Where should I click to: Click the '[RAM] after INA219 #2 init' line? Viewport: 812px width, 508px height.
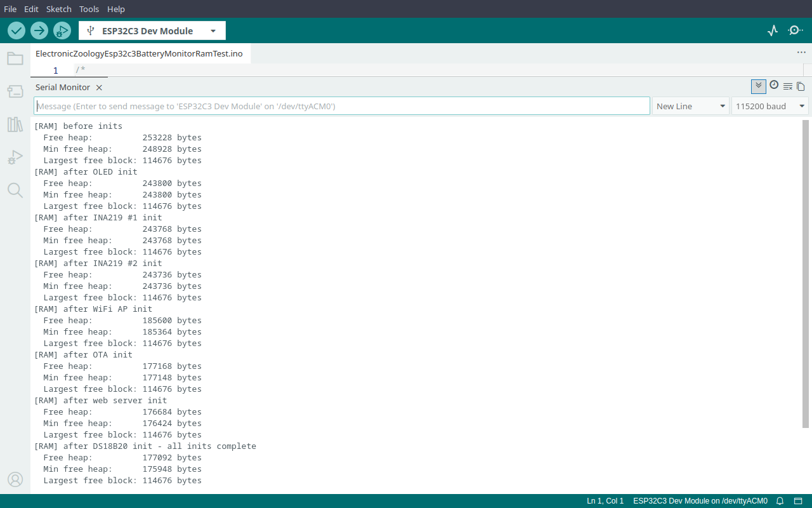98,264
